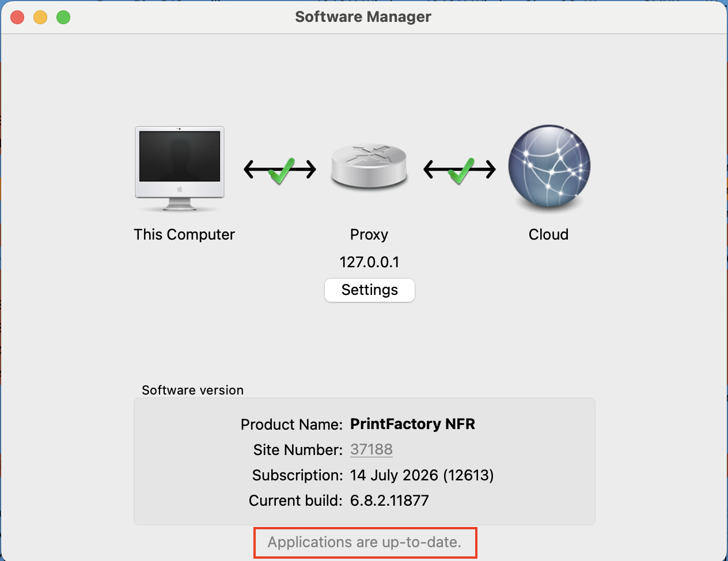
Task: Click the 'Product Name:' label
Action: click(x=292, y=424)
